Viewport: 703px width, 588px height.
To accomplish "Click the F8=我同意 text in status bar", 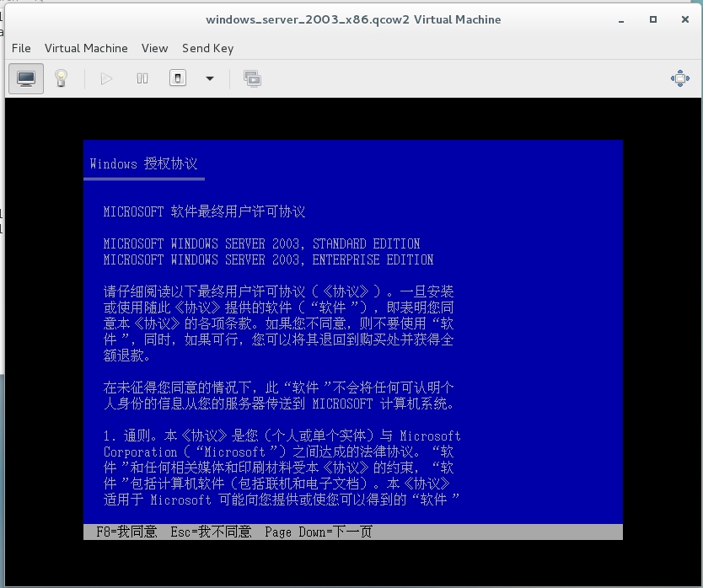I will click(x=126, y=532).
